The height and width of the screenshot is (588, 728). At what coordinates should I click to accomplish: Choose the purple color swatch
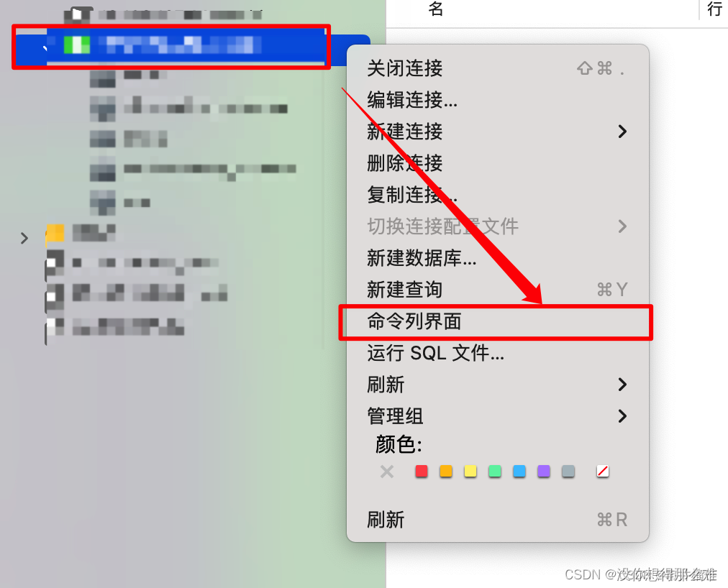click(x=544, y=472)
